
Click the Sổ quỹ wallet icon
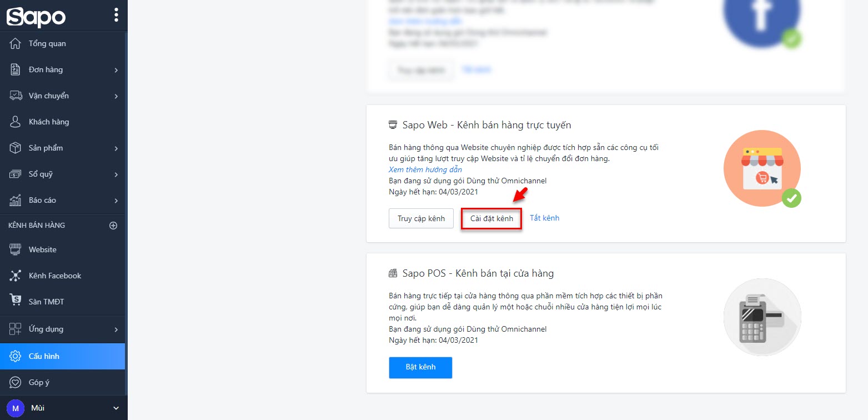16,174
